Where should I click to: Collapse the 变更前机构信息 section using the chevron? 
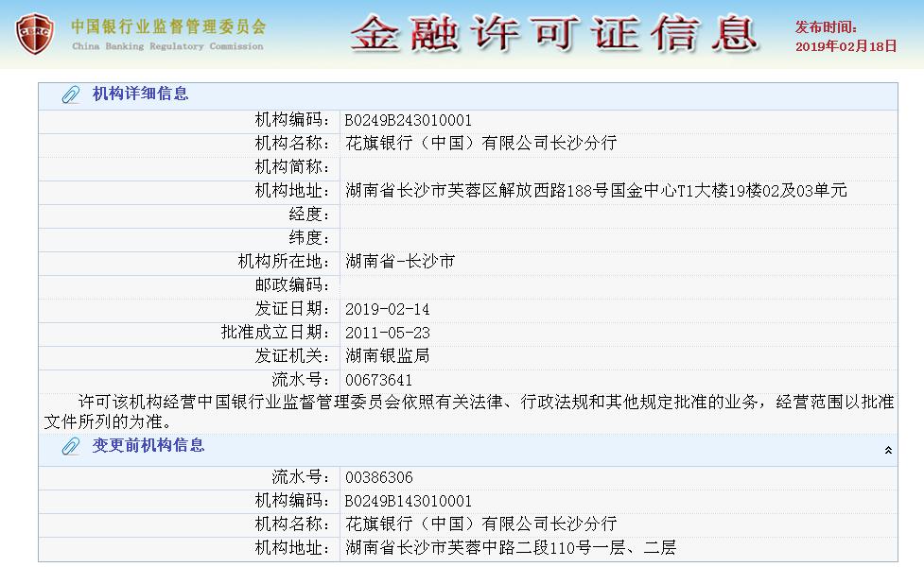click(888, 451)
